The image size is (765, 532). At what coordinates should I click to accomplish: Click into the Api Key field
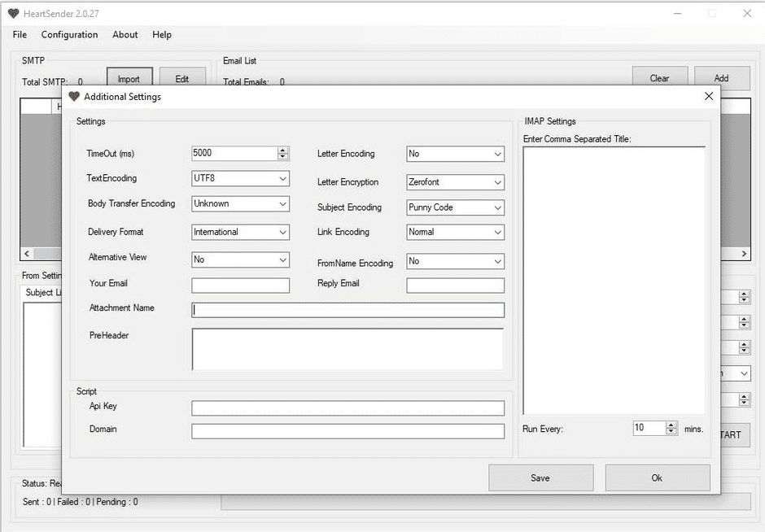click(348, 408)
